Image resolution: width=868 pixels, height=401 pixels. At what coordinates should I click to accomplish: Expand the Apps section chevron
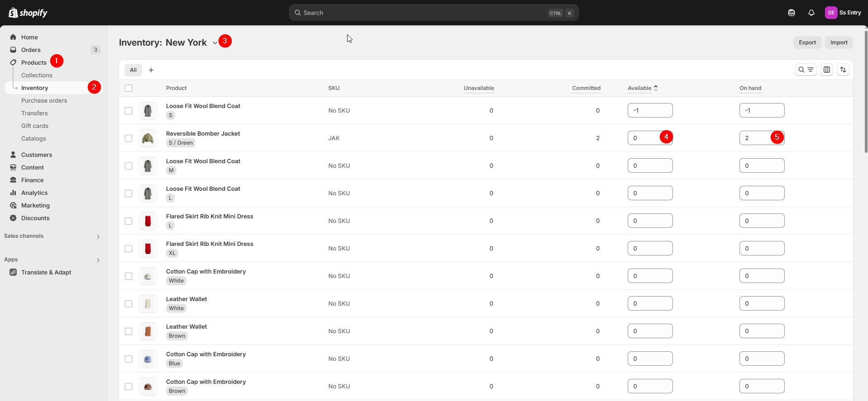click(x=98, y=260)
